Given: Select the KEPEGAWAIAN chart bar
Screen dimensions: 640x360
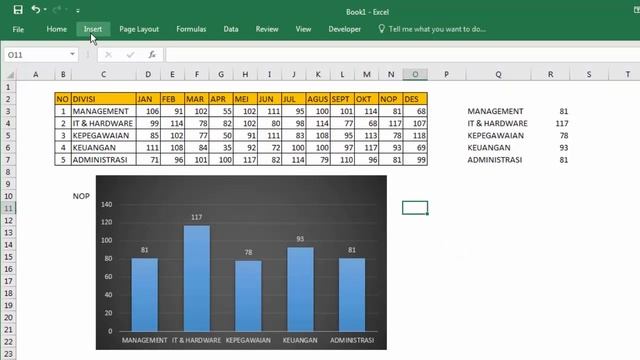Looking at the screenshot, I should pos(249,296).
